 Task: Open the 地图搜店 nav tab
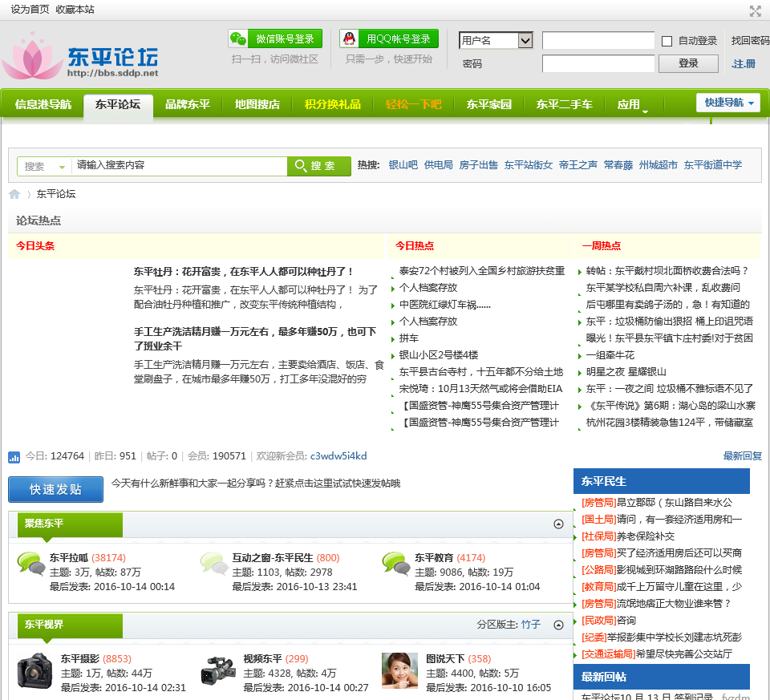pyautogui.click(x=257, y=104)
